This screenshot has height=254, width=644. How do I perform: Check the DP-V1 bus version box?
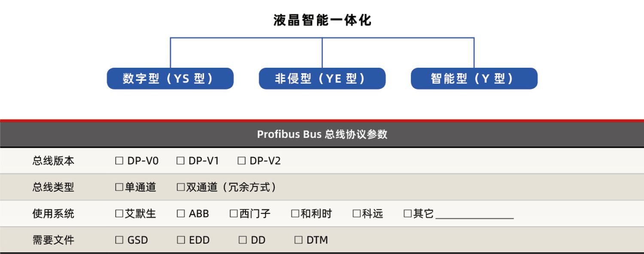coord(181,161)
